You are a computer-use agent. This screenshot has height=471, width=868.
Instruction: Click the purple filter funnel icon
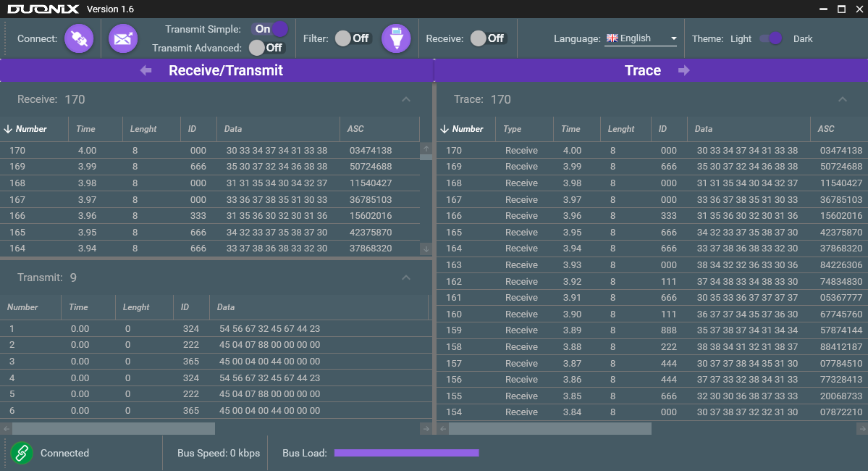coord(397,39)
